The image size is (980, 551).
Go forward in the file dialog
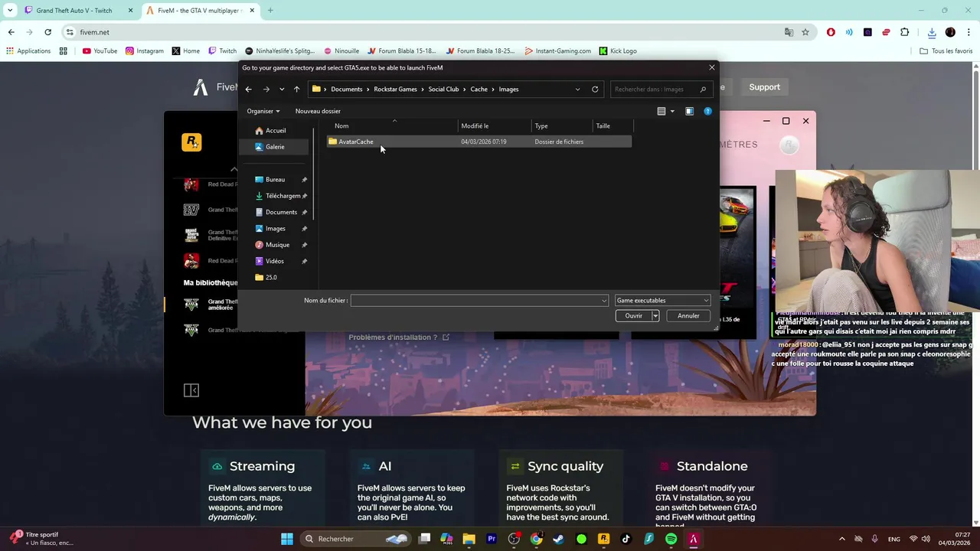tap(266, 90)
